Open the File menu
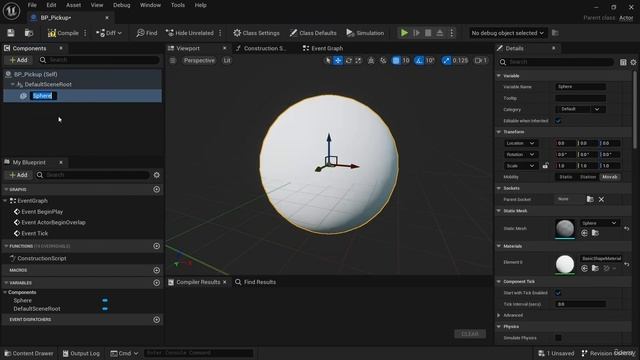 tap(32, 5)
